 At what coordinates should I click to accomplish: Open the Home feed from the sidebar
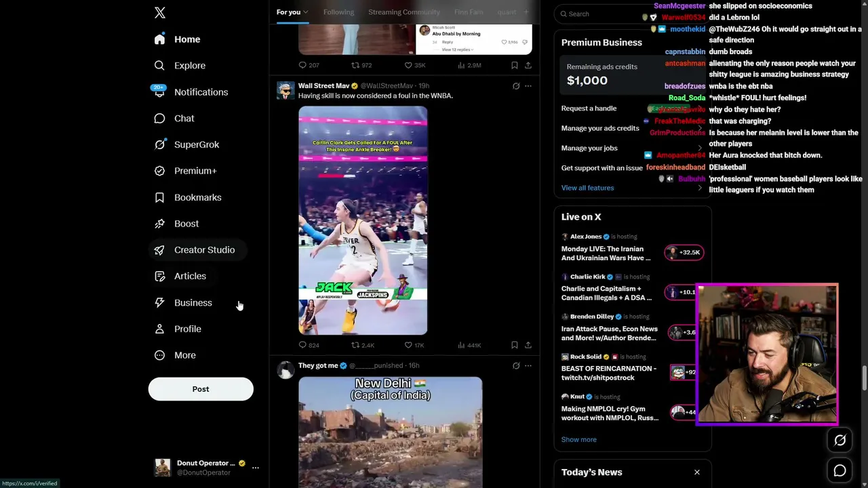point(177,39)
